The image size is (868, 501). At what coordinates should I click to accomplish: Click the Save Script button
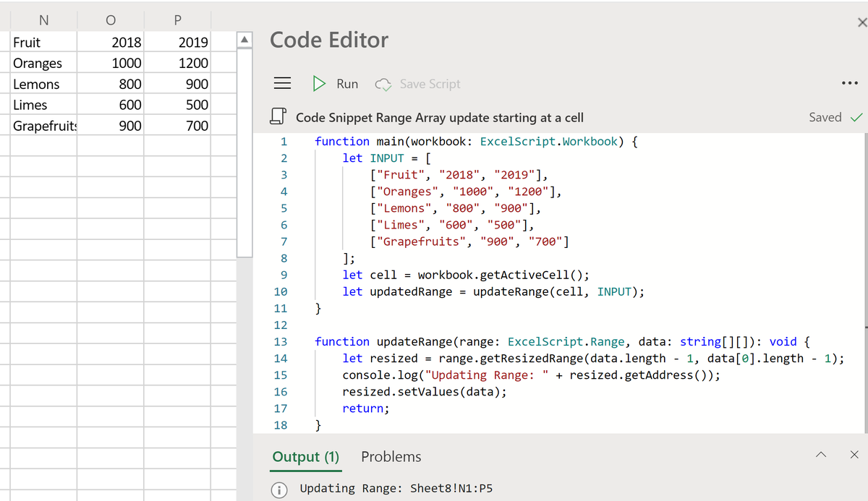point(418,84)
